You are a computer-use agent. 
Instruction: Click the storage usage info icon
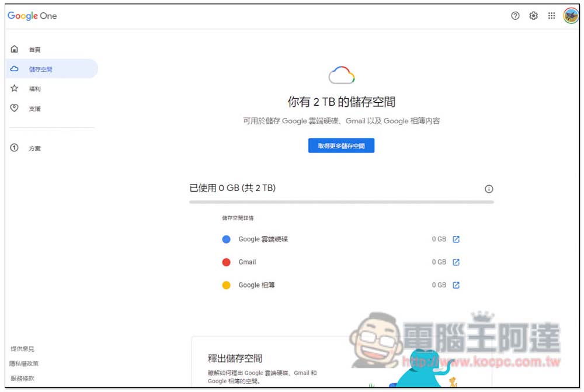pos(489,189)
